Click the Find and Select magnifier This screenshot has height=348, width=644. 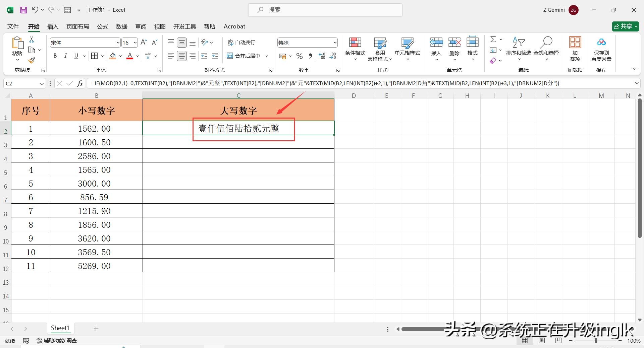tap(546, 43)
